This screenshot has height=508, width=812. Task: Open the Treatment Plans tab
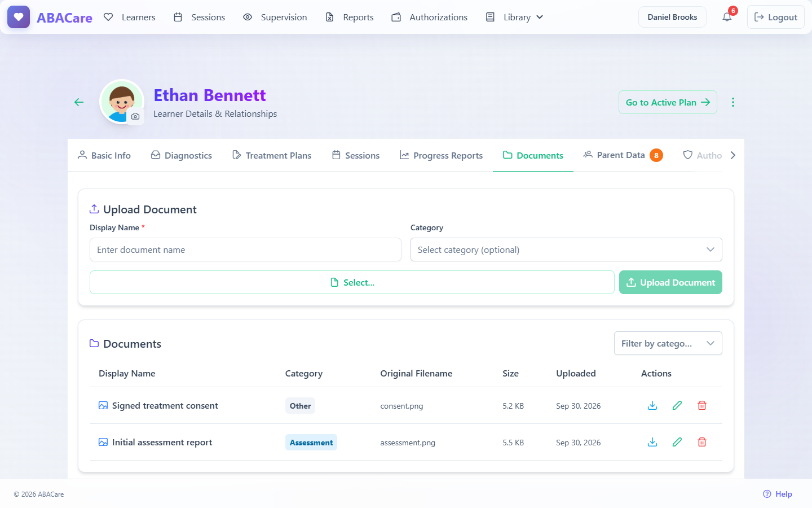tap(272, 155)
